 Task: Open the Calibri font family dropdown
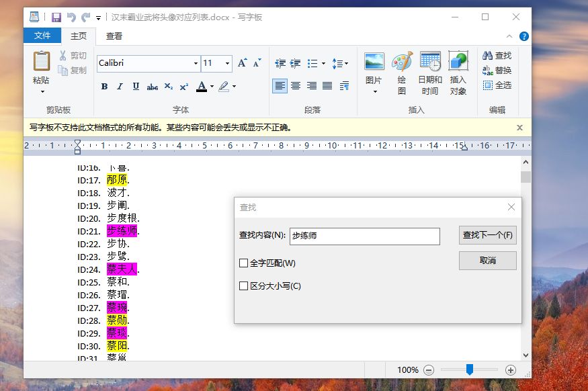[196, 64]
